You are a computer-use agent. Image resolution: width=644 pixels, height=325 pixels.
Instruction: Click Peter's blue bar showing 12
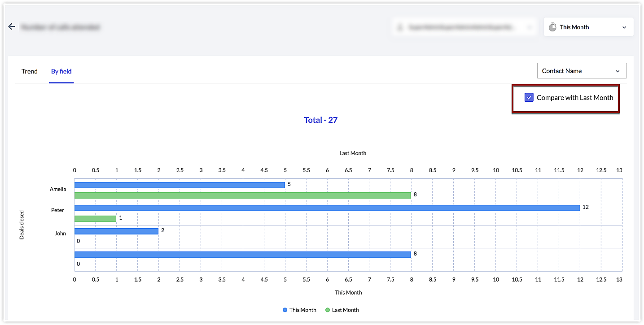pos(327,208)
